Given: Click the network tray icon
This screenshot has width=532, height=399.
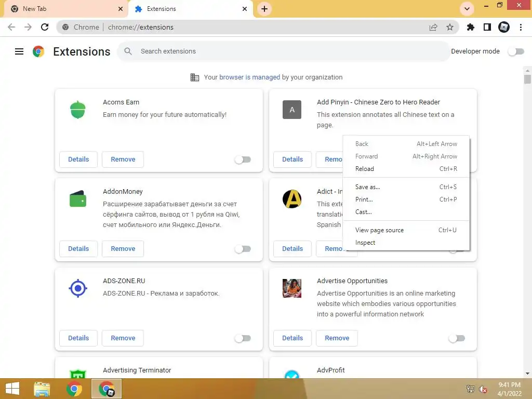Looking at the screenshot, I should 471,389.
